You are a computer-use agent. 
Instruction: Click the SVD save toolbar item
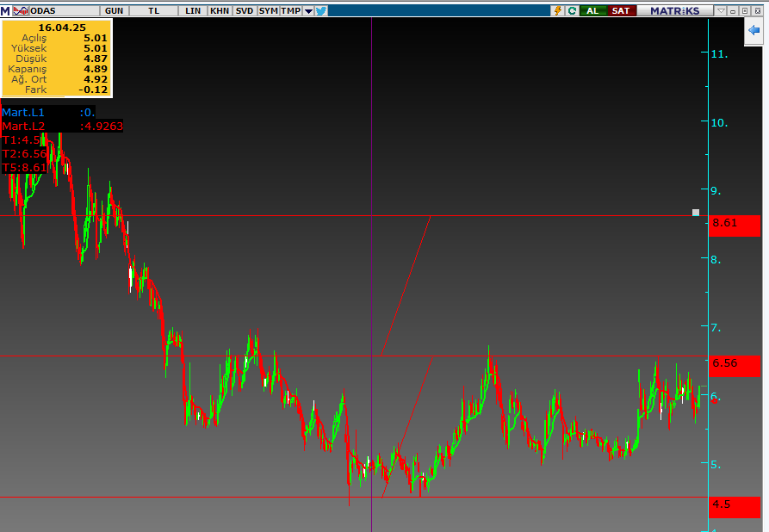[x=244, y=11]
